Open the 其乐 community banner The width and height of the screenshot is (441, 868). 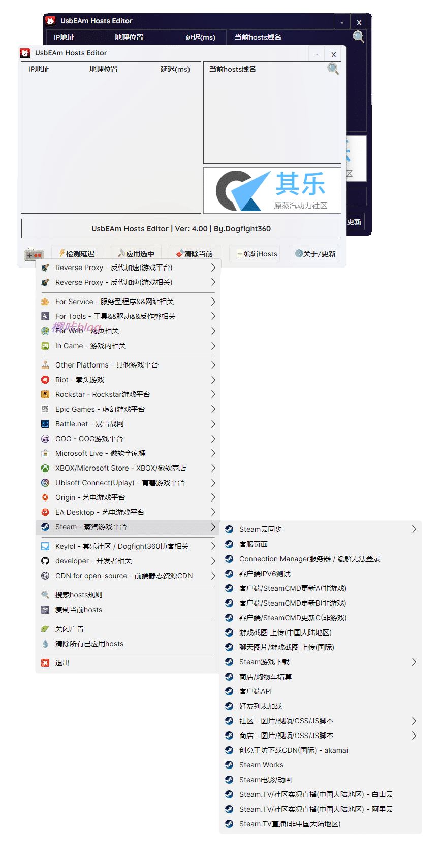pyautogui.click(x=272, y=190)
